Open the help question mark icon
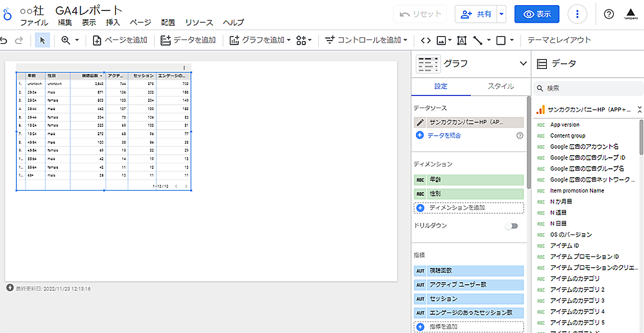Screen dimensions: 644x333 click(x=609, y=14)
